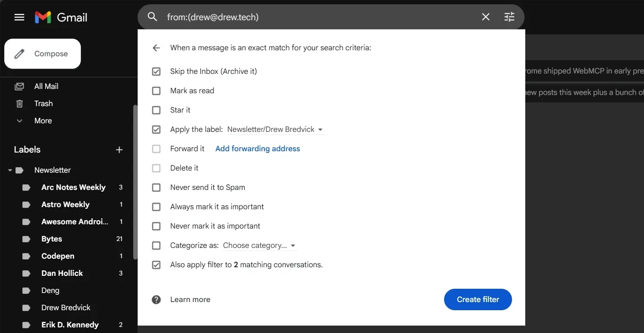Click the Arc Notes Weekly label icon
The width and height of the screenshot is (644, 333).
coord(26,187)
